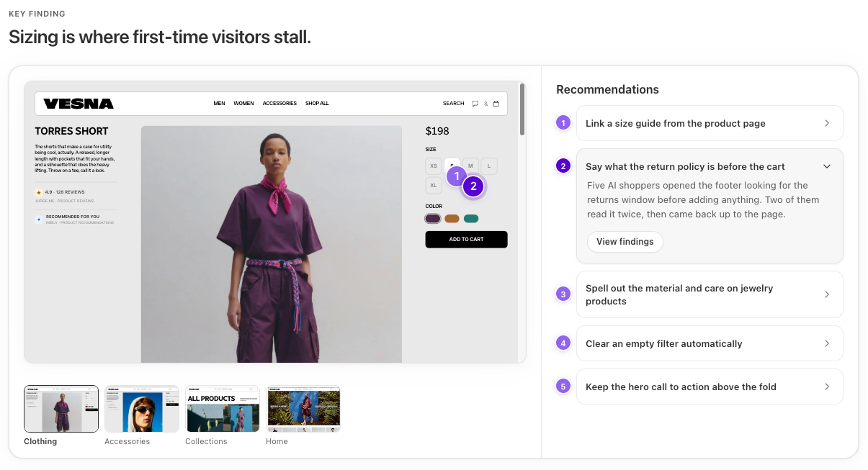
Task: Open the WOMEN menu in VESNA nav
Action: click(243, 104)
